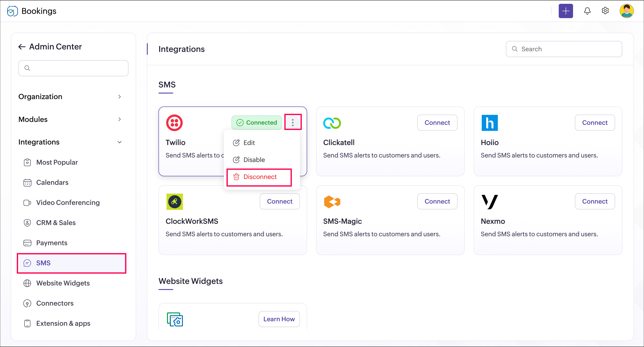
Task: Click the Twilio logo icon
Action: click(174, 123)
